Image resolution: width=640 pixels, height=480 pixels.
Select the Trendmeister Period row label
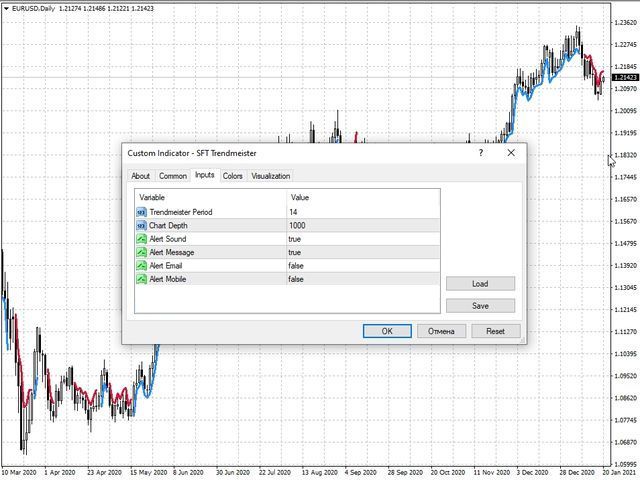pyautogui.click(x=181, y=212)
